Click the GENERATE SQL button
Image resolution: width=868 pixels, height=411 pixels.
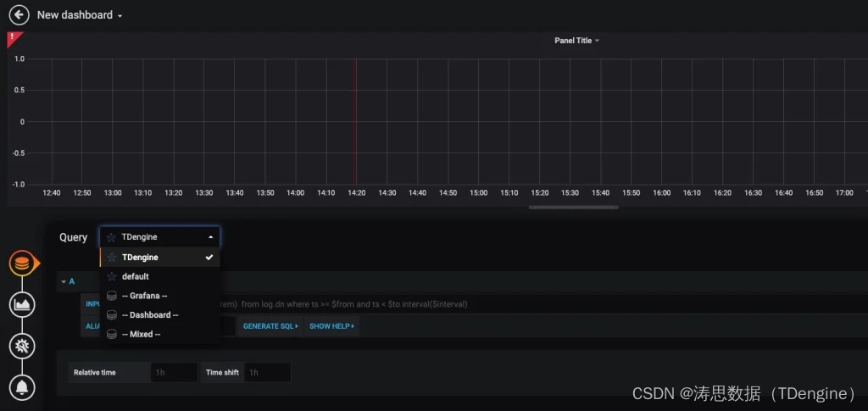click(x=270, y=326)
